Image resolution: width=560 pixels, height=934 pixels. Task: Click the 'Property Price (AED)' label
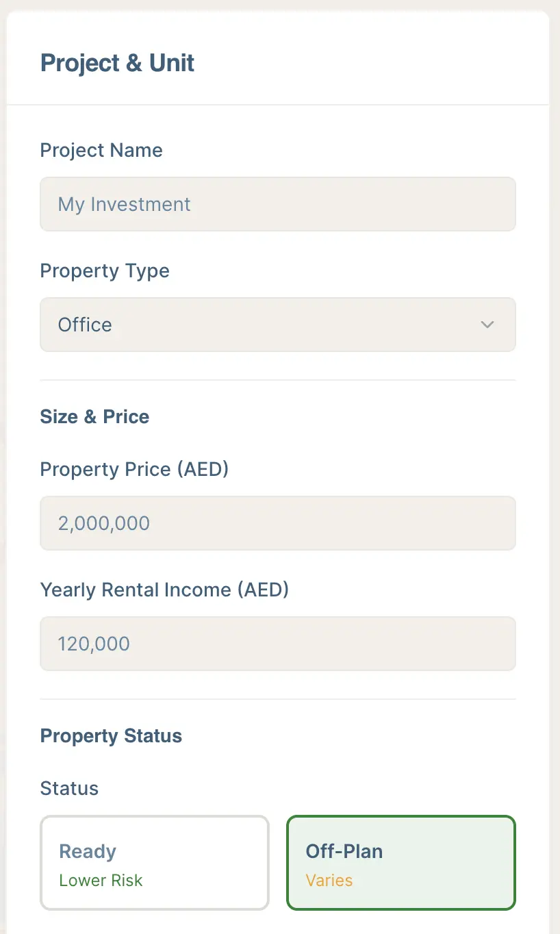pyautogui.click(x=134, y=470)
